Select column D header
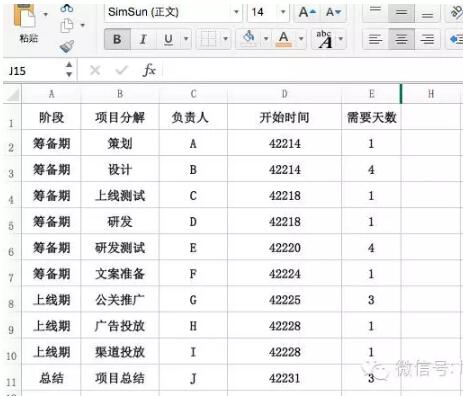The height and width of the screenshot is (398, 463). pos(284,94)
